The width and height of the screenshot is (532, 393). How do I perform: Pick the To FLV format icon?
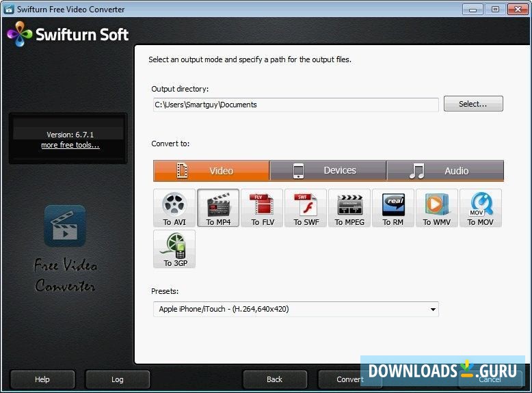tap(262, 208)
